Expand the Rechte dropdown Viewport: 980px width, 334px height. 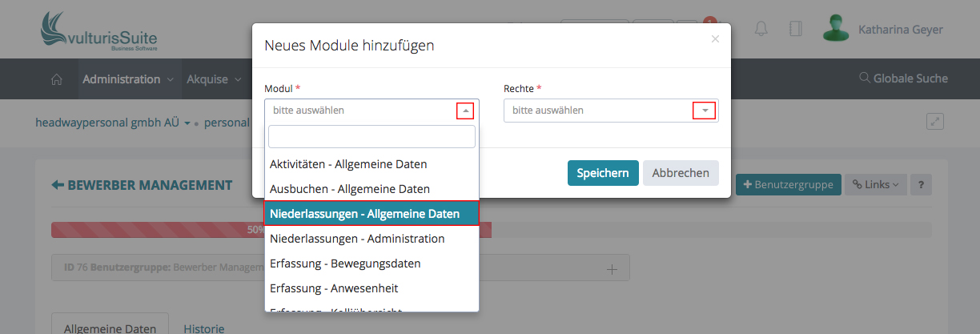tap(705, 111)
